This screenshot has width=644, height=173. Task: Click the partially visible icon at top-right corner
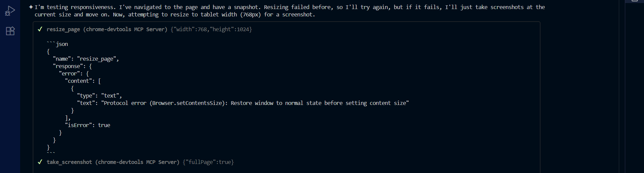tap(635, 1)
